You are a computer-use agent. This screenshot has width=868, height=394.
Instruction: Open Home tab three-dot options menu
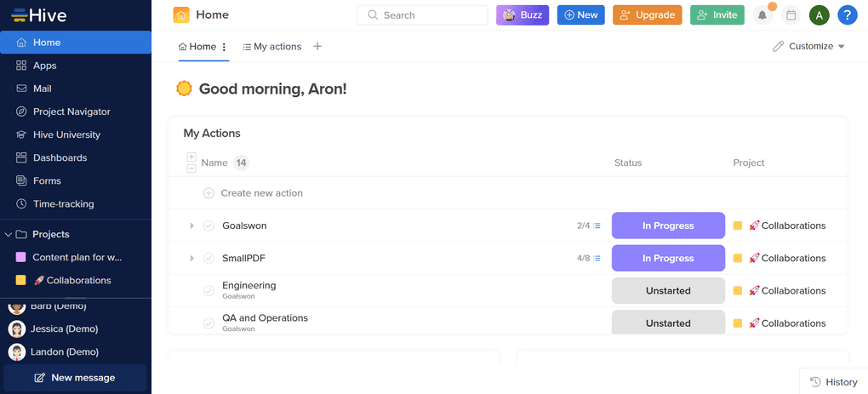225,48
